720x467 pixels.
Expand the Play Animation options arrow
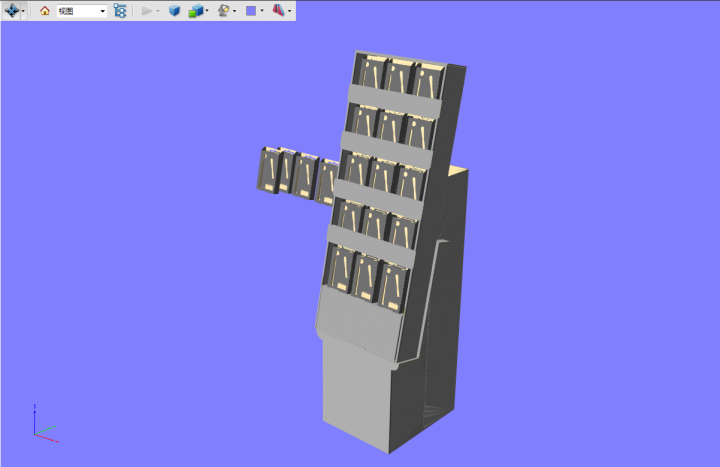[x=158, y=12]
